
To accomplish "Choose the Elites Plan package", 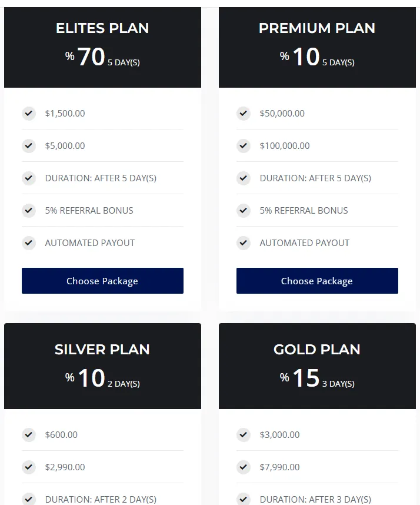I will click(102, 281).
